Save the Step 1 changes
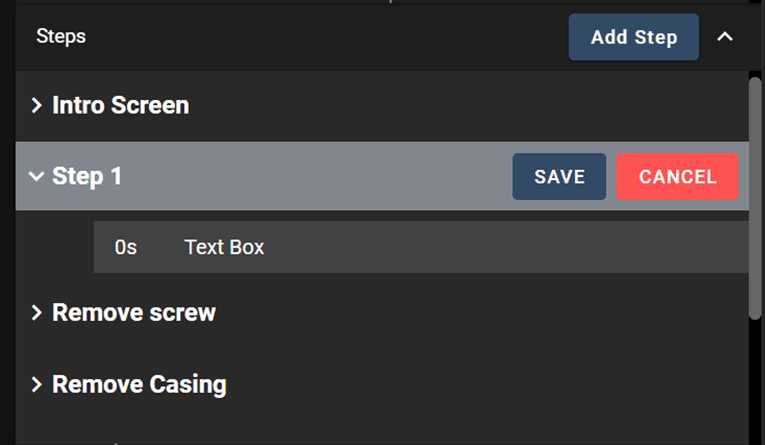 click(x=559, y=177)
